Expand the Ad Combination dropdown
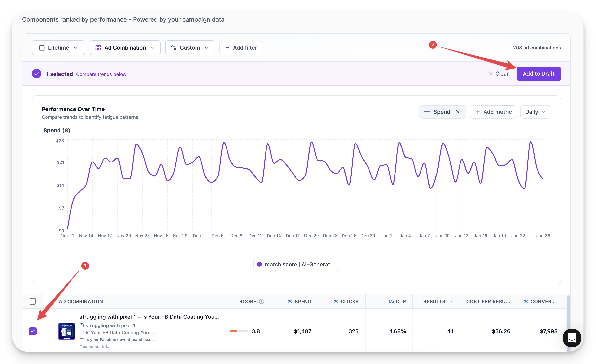The width and height of the screenshot is (596, 364). click(125, 48)
